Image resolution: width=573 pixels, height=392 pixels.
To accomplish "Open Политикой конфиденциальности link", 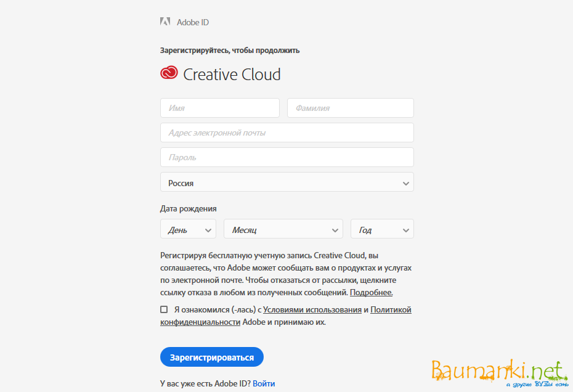I will click(391, 310).
